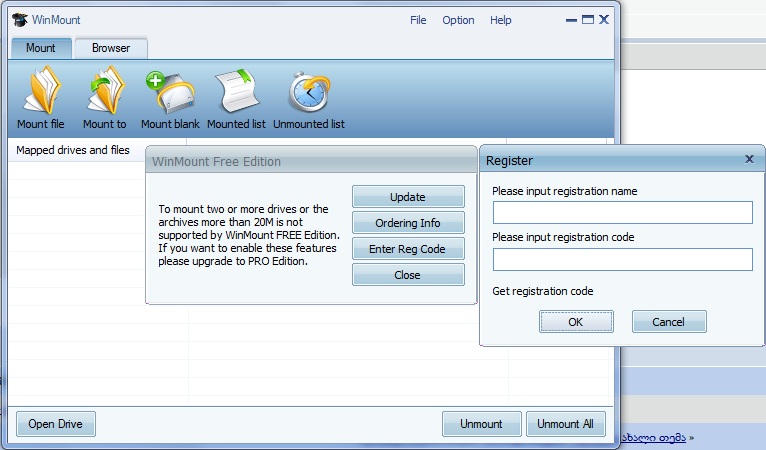The image size is (766, 450).
Task: Minimize the WinMount window
Action: point(571,20)
